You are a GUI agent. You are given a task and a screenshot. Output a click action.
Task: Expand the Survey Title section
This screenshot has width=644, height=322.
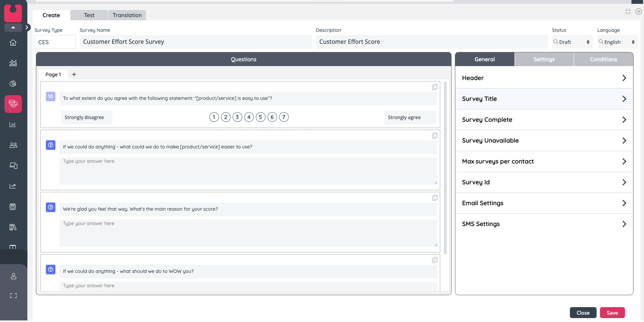[544, 99]
